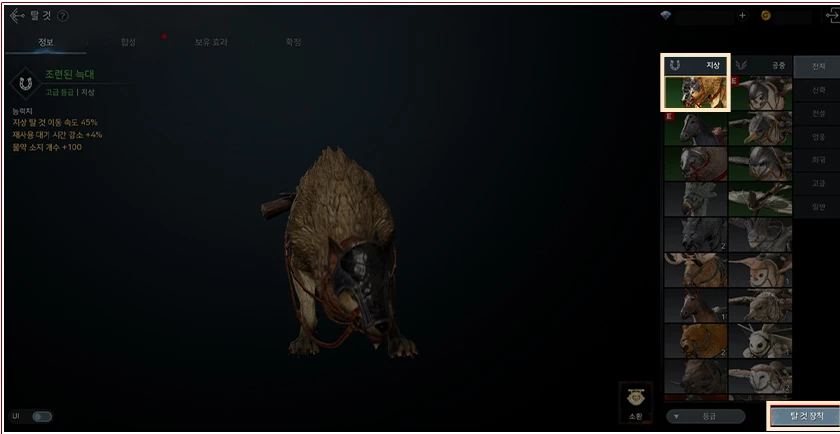Select the helmeted hawk marked E
This screenshot has width=840, height=434.
(760, 93)
